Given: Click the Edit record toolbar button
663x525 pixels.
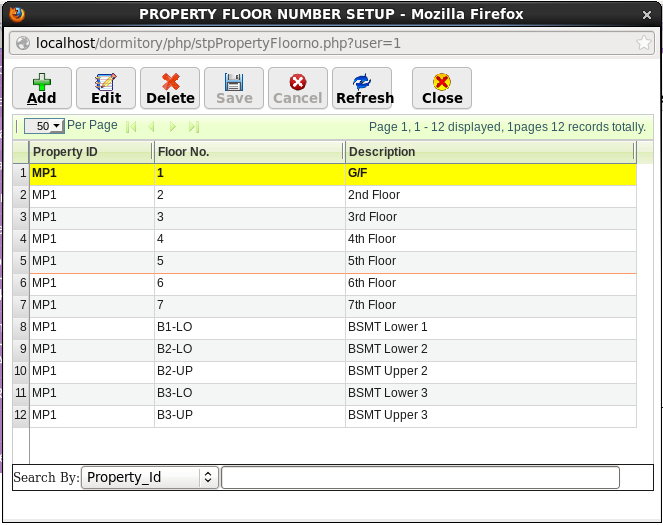Looking at the screenshot, I should tap(106, 88).
